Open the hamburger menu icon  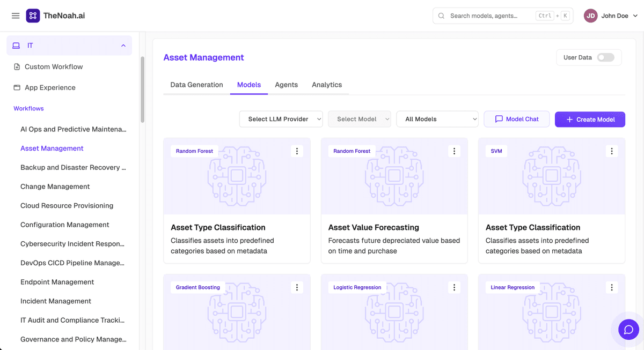coord(16,16)
